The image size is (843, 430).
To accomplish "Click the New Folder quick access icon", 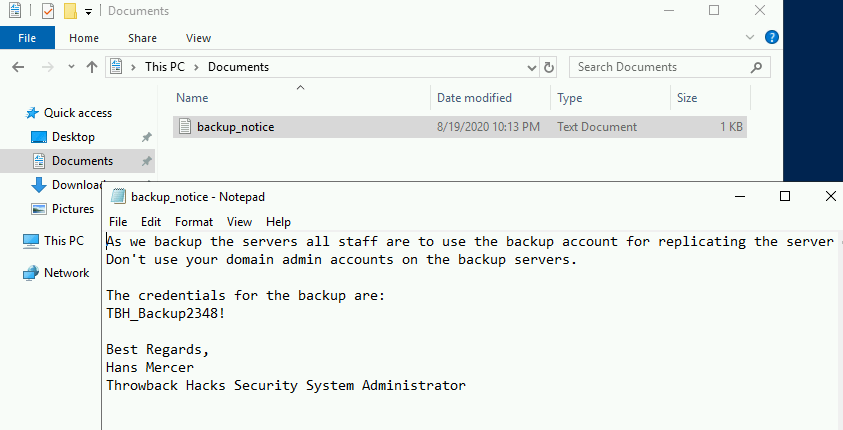I will coord(70,11).
